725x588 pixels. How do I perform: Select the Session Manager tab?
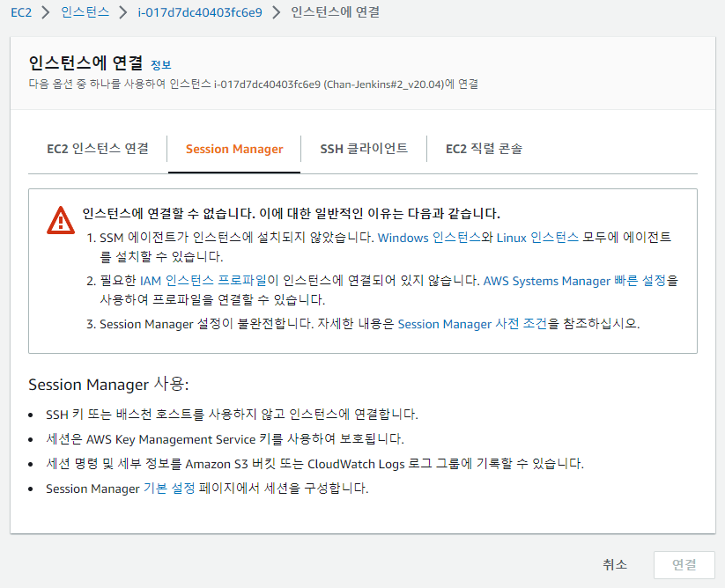[x=234, y=149]
